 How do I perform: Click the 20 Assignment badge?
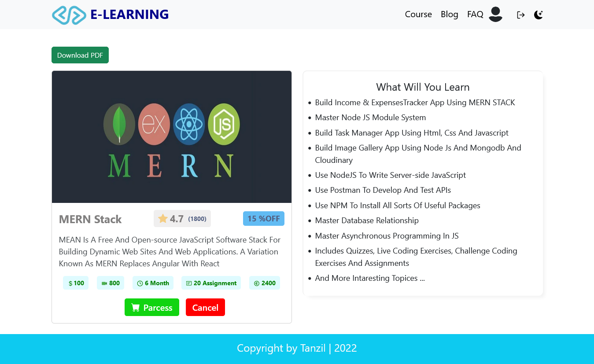(211, 283)
